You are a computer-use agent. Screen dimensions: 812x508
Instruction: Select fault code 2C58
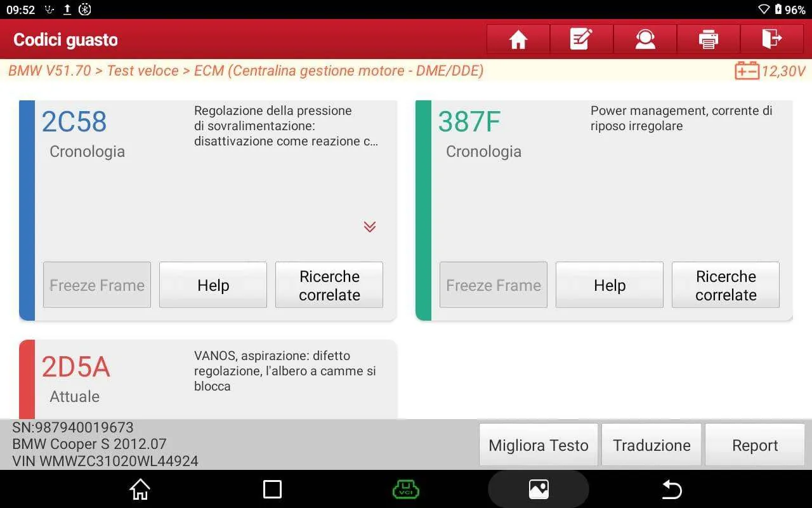[74, 122]
